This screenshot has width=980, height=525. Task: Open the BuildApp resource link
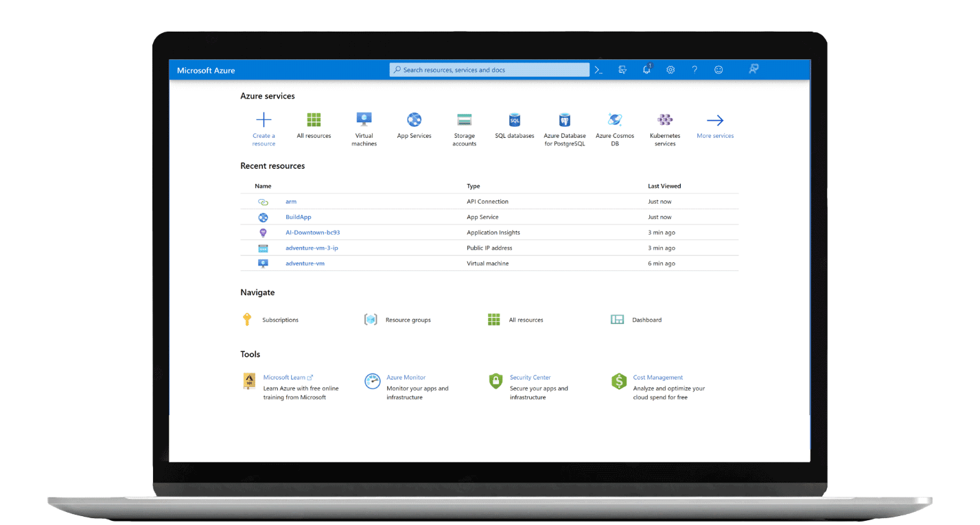(x=299, y=217)
